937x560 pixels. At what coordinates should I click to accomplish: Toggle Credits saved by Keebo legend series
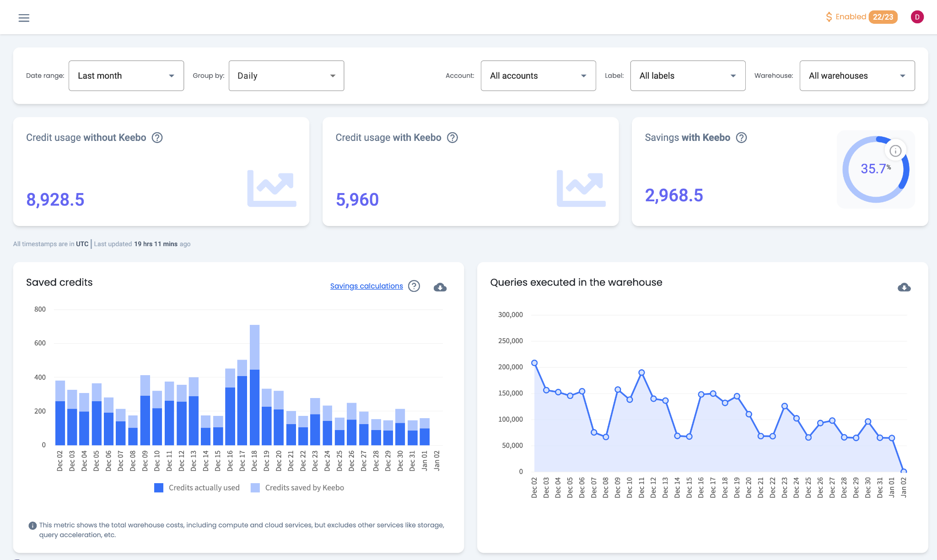pos(297,488)
